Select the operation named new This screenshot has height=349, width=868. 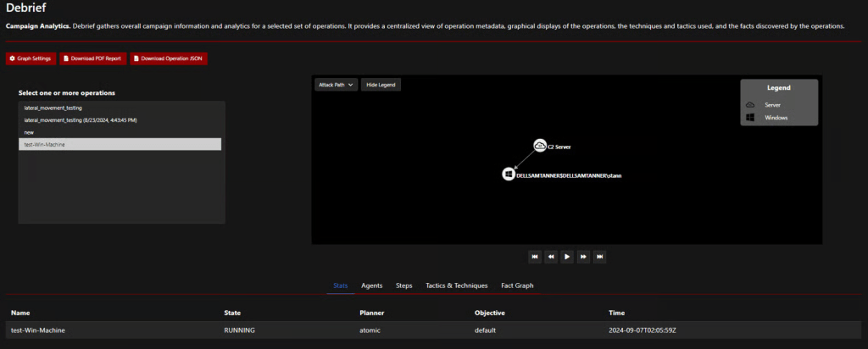click(30, 132)
